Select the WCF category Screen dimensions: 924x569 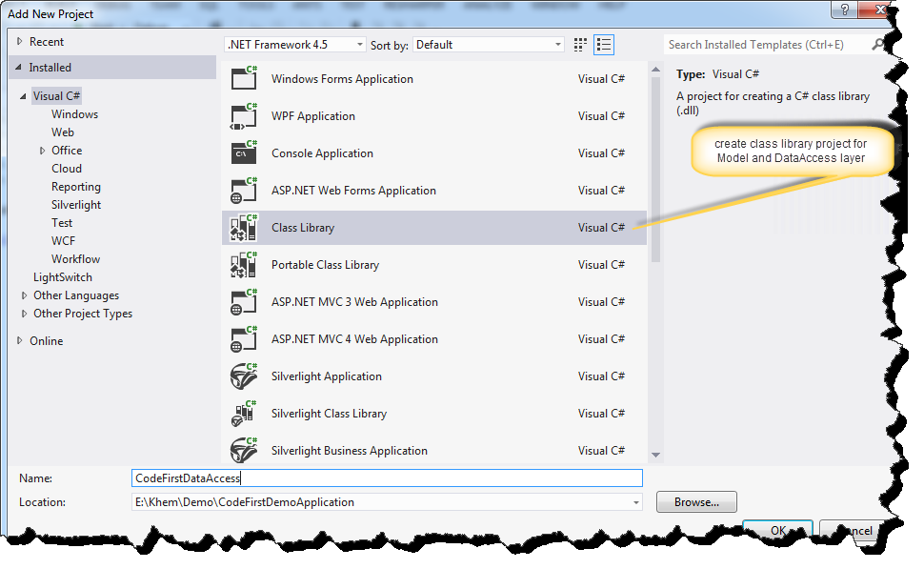[x=63, y=241]
